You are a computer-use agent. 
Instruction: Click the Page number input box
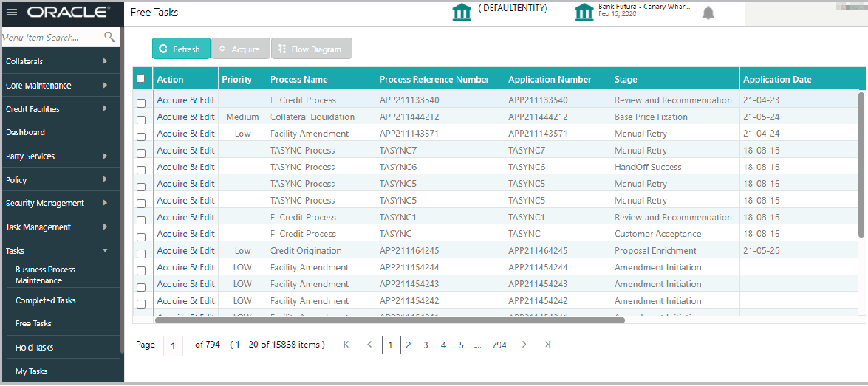pos(174,345)
